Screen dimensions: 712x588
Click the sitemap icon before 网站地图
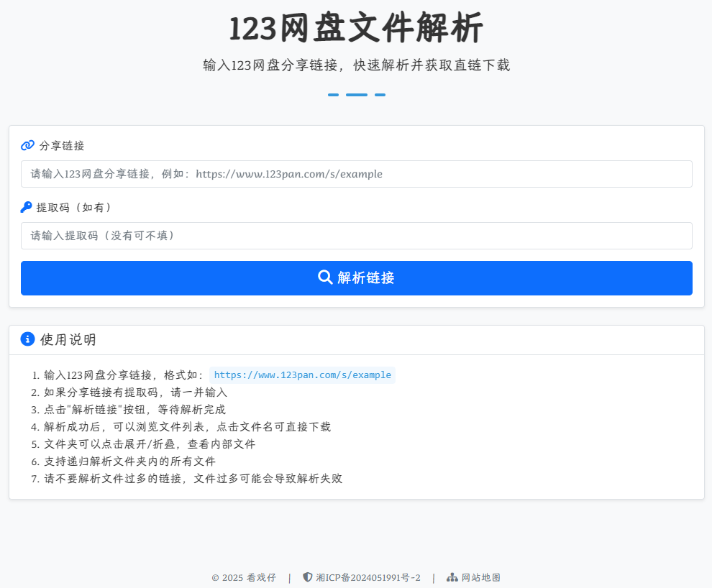click(452, 577)
